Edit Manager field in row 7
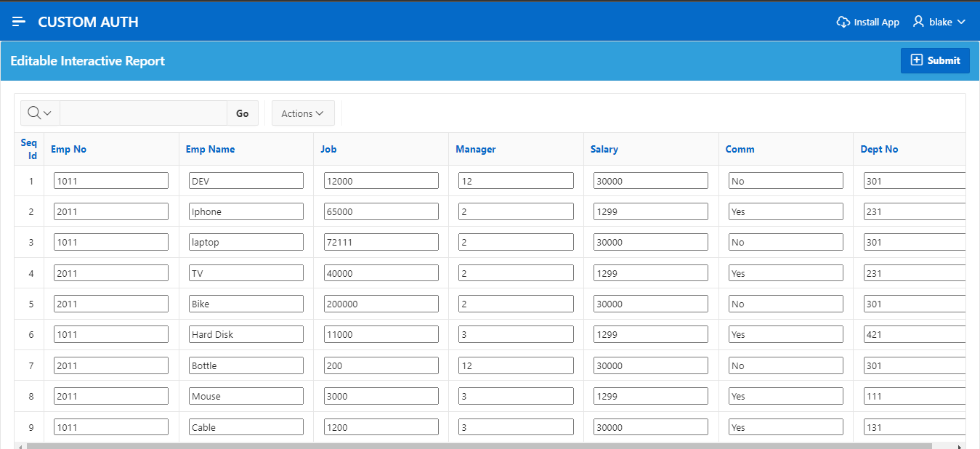 (x=516, y=365)
